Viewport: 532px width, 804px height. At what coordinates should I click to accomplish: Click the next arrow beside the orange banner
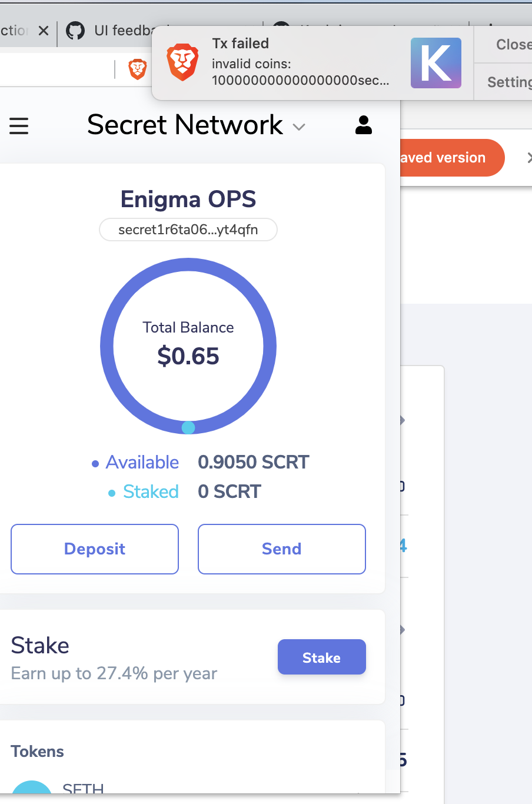[x=528, y=158]
